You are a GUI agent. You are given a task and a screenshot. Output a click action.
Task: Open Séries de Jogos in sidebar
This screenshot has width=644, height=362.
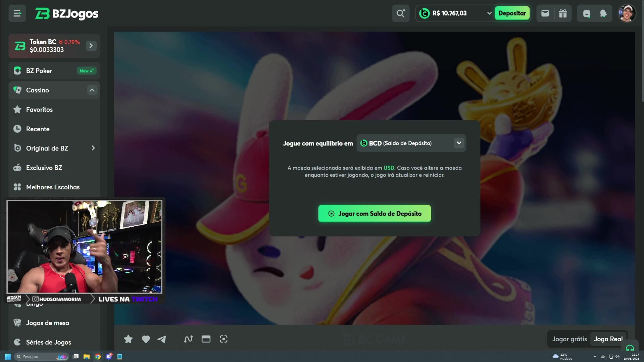54,342
